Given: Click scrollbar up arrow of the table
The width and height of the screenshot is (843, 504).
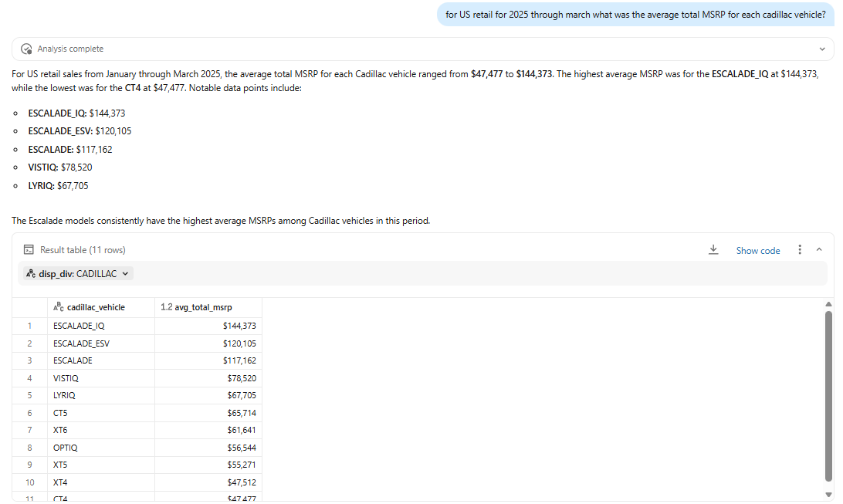Looking at the screenshot, I should [828, 304].
